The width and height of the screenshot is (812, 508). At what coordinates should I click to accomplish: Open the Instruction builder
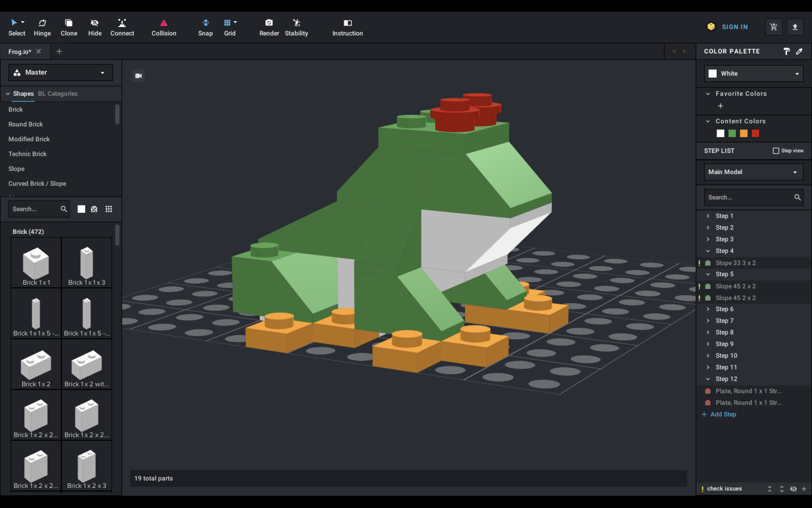point(348,27)
